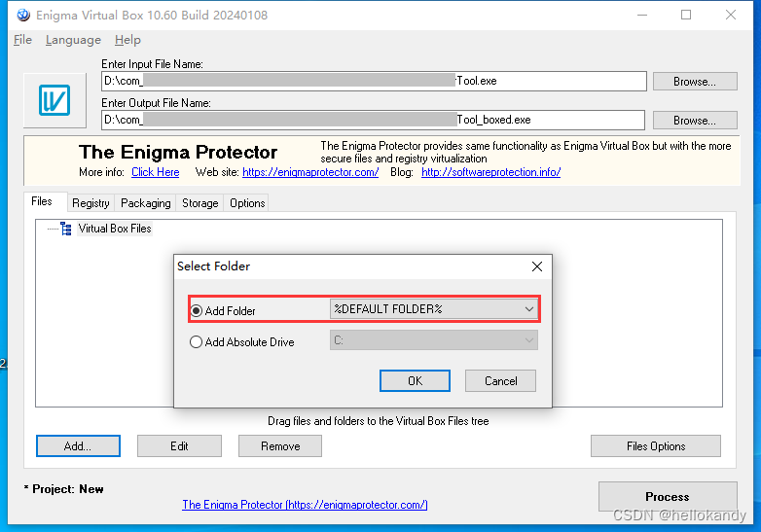
Task: Click the Remove button
Action: [280, 445]
